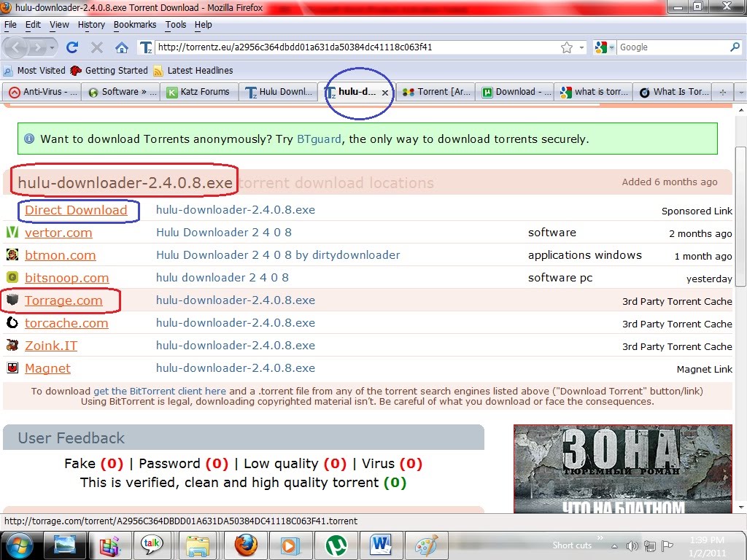Screen dimensions: 747x560
Task: Click the Virus (0) feedback option
Action: (392, 463)
